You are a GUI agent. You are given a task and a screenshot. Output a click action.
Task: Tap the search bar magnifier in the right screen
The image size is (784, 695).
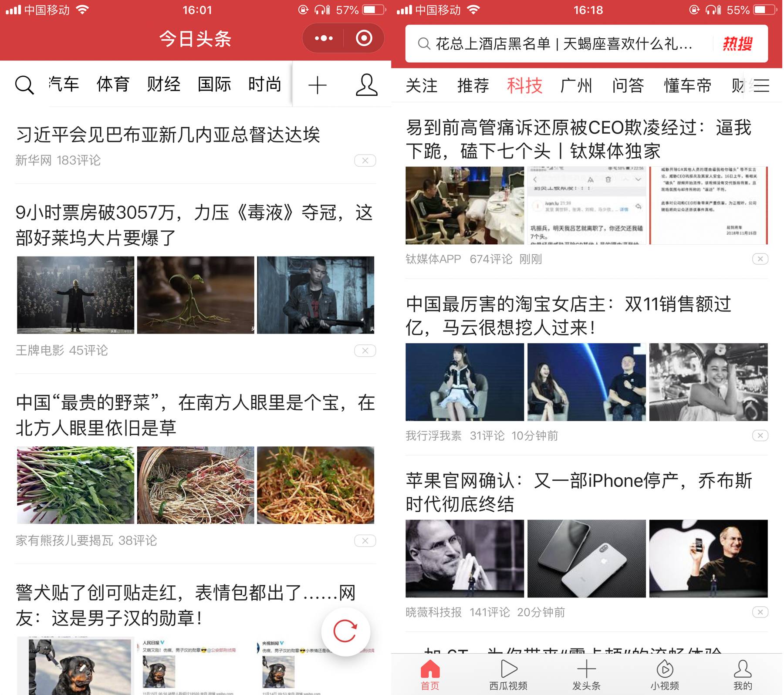(424, 44)
